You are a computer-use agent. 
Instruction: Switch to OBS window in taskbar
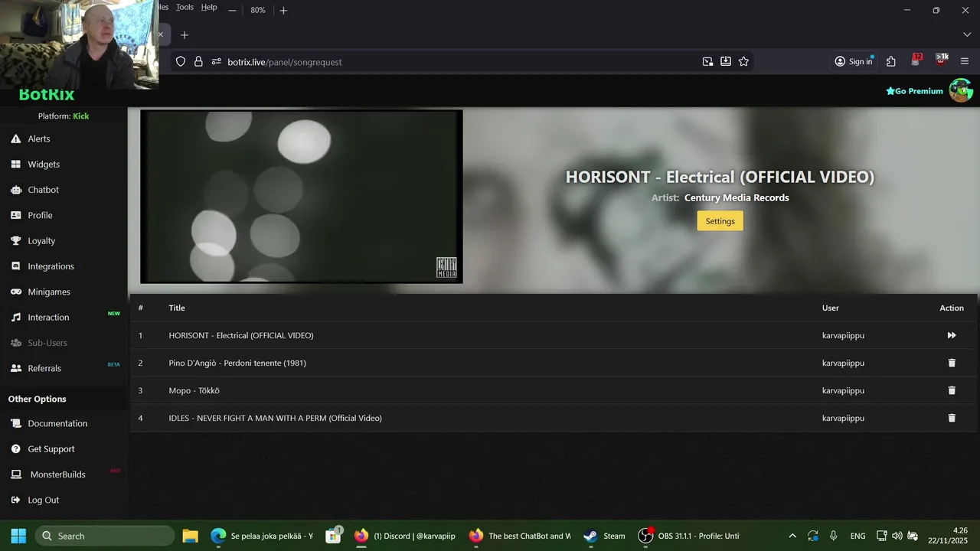point(690,536)
